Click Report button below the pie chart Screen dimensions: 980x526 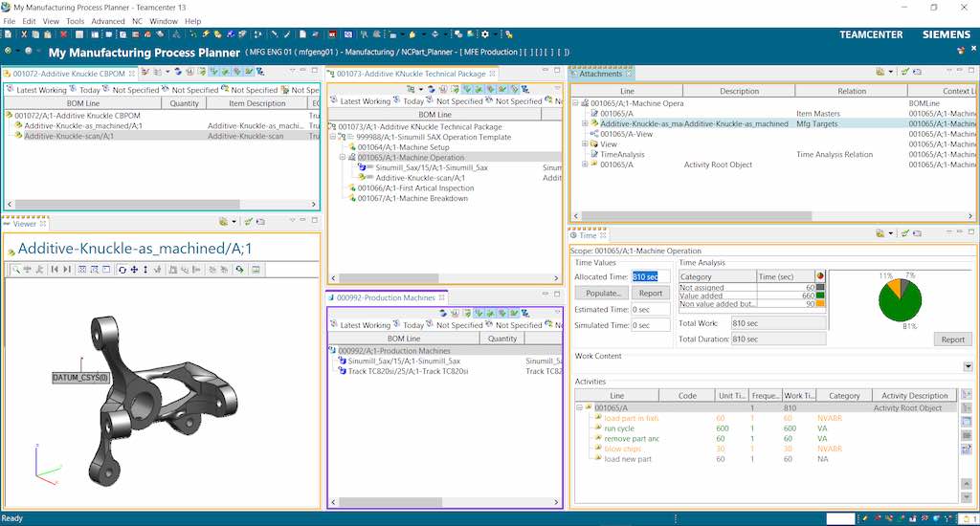[x=953, y=340]
